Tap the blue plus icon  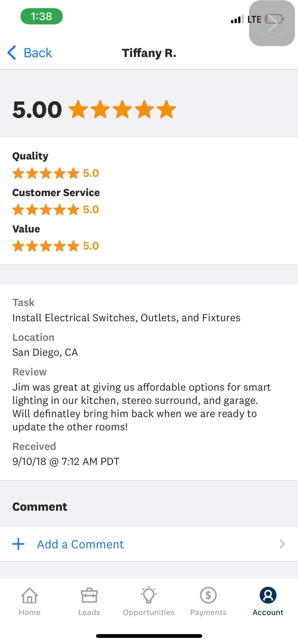click(x=18, y=544)
